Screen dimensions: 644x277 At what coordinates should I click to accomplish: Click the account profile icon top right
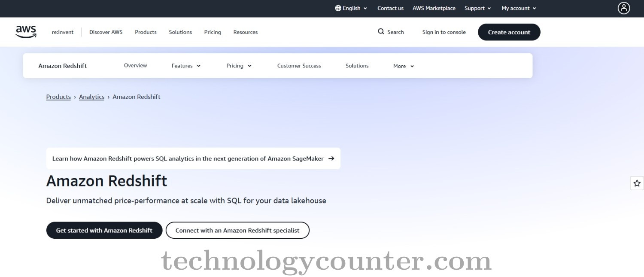click(x=624, y=8)
